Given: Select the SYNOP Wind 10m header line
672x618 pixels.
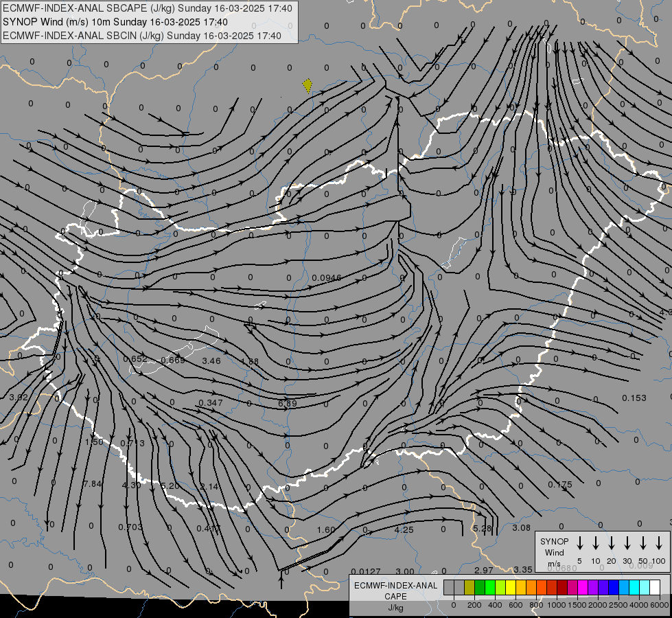Looking at the screenshot, I should [115, 22].
